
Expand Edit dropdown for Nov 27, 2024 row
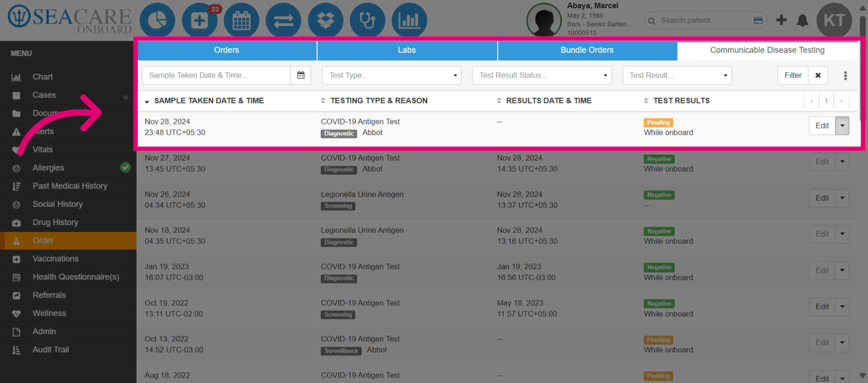(x=842, y=162)
